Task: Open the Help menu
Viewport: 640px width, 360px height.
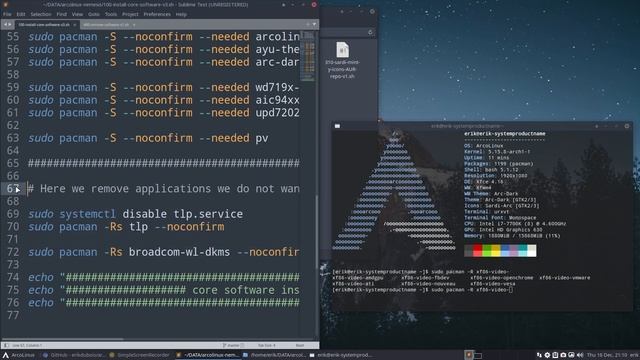Action: point(181,14)
